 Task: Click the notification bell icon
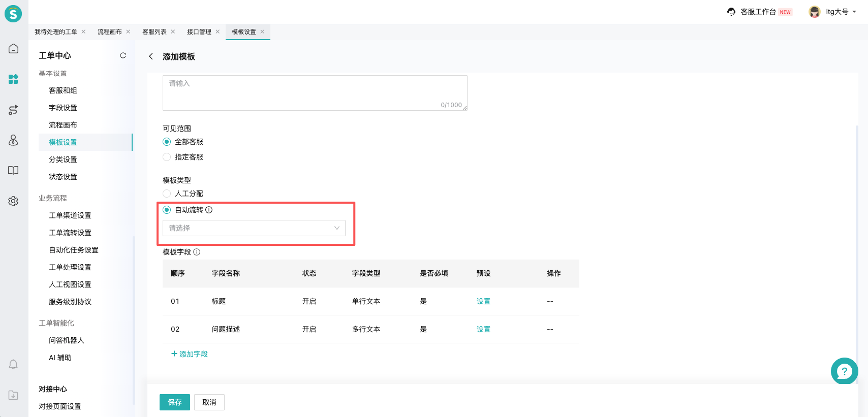(x=14, y=364)
